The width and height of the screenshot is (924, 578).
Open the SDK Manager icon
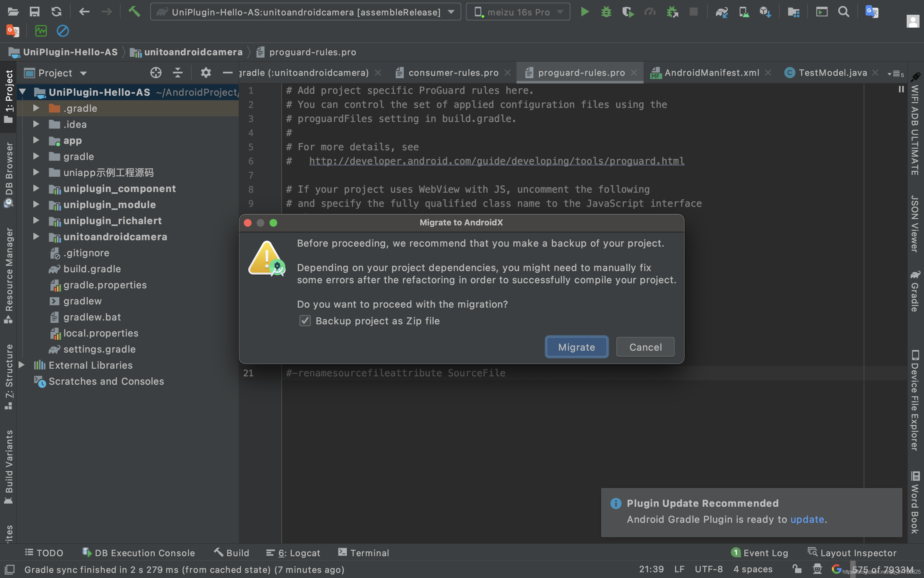pos(765,12)
